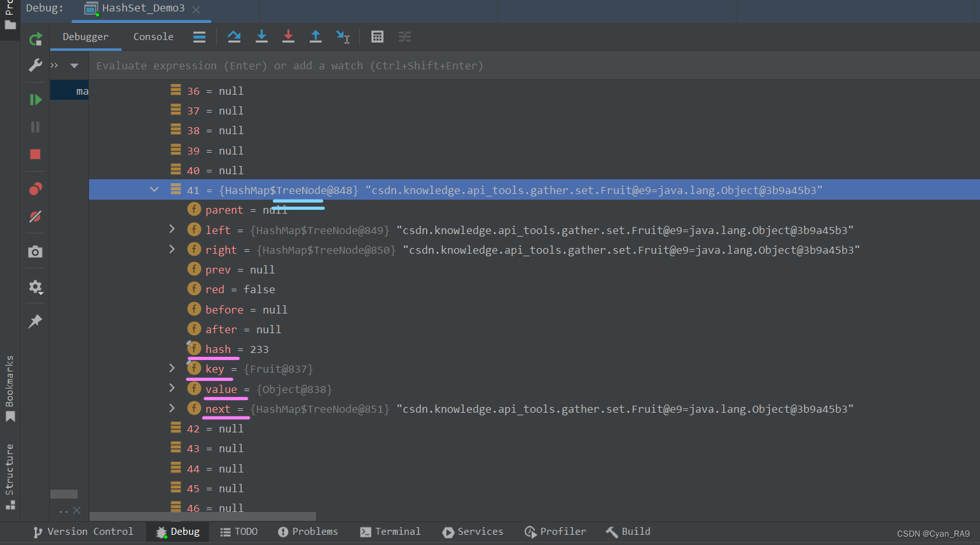Click the frames panel horizontal scrollbar thumb
This screenshot has height=545, width=980.
[64, 494]
